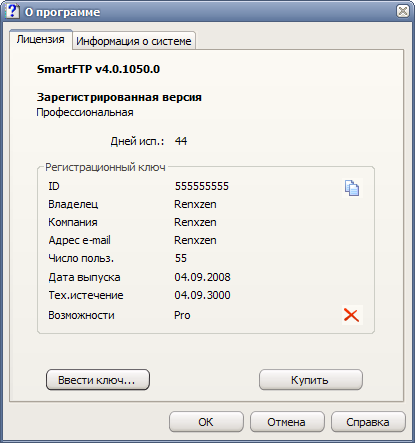Screen dimensions: 415x443
Task: Click the Владелец value Renxzen
Action: [x=195, y=204]
